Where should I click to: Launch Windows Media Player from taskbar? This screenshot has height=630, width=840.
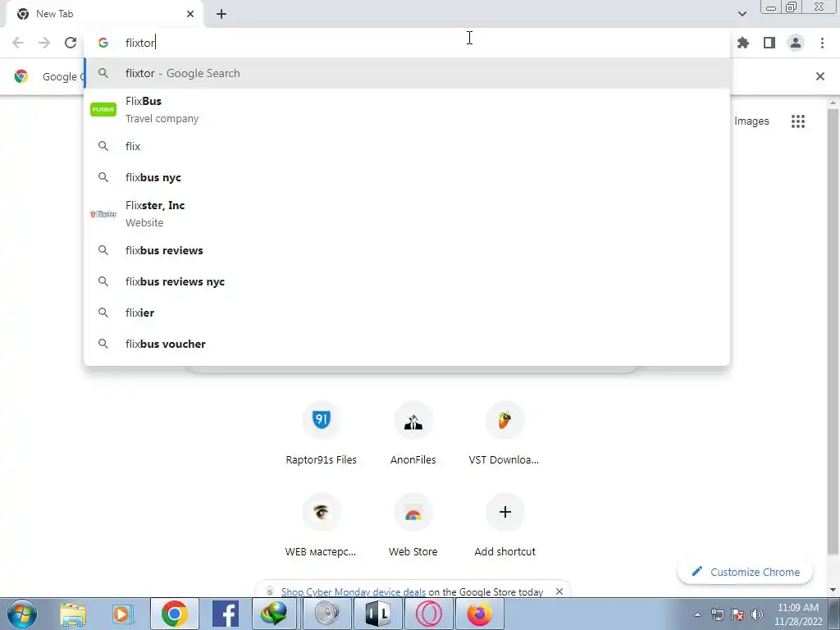pyautogui.click(x=123, y=614)
